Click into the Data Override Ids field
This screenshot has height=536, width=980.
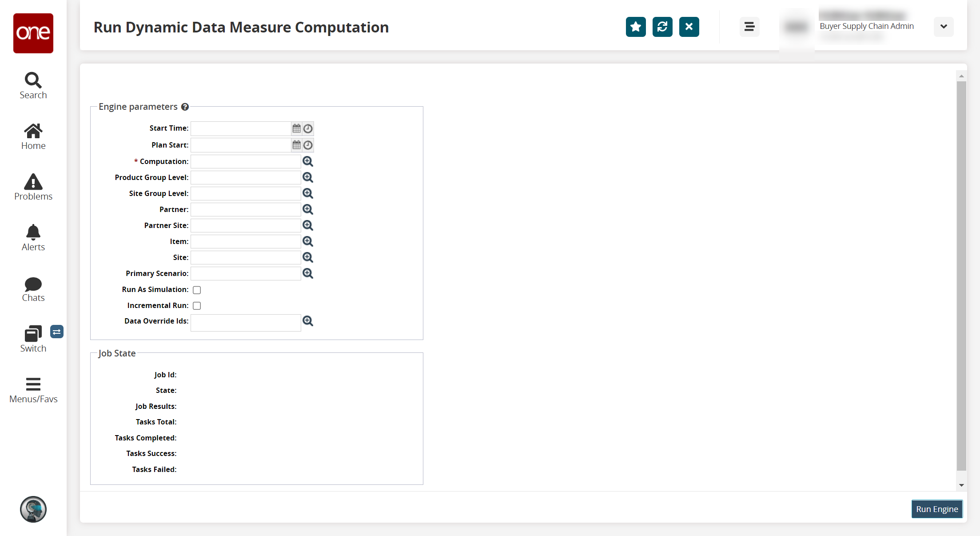coord(246,323)
